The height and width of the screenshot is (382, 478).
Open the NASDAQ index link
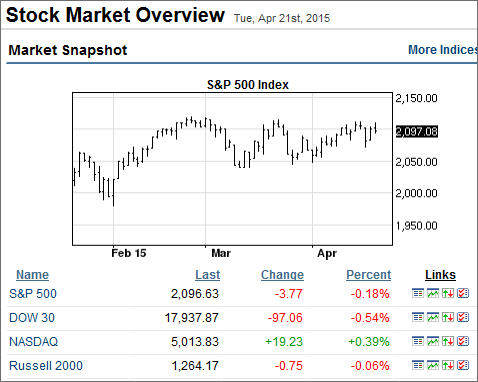[33, 342]
